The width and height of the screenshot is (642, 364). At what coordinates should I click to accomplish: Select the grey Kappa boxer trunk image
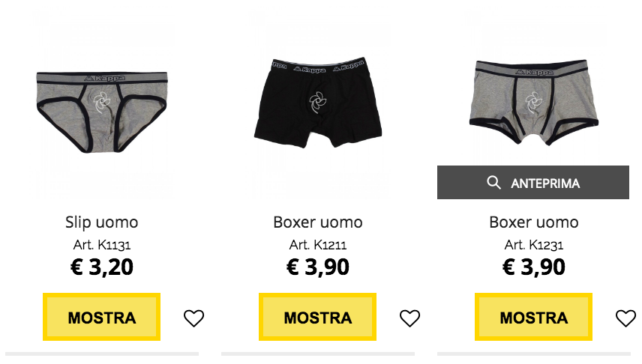(533, 103)
